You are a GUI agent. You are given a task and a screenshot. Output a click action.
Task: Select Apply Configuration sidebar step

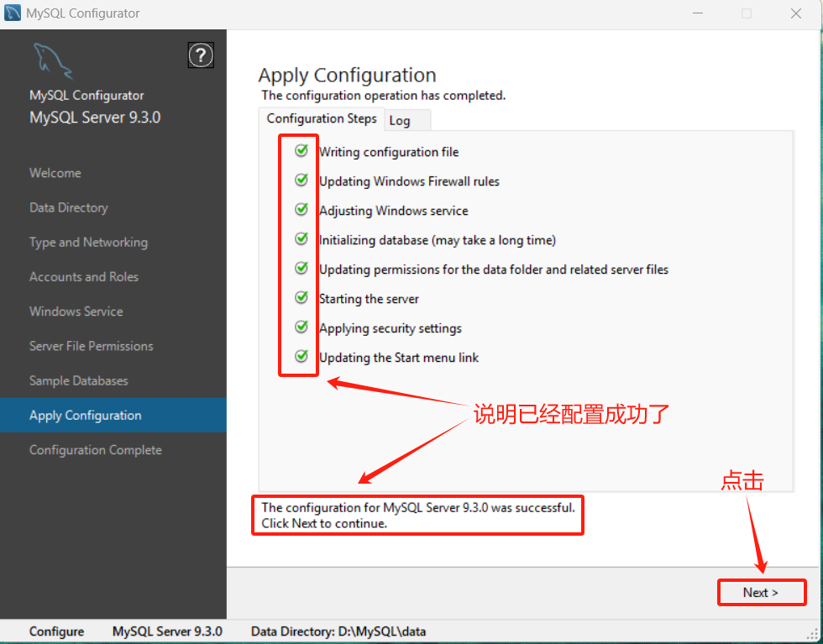(x=113, y=415)
